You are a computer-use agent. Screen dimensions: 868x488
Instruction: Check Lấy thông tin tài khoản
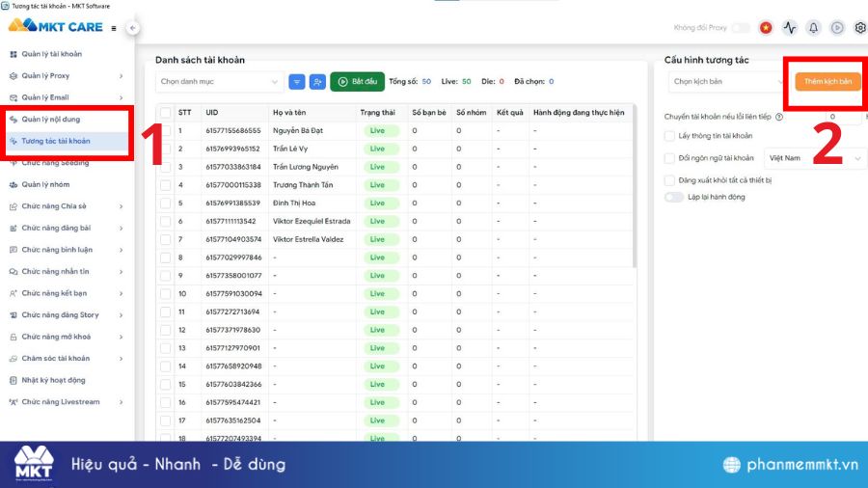coord(669,136)
